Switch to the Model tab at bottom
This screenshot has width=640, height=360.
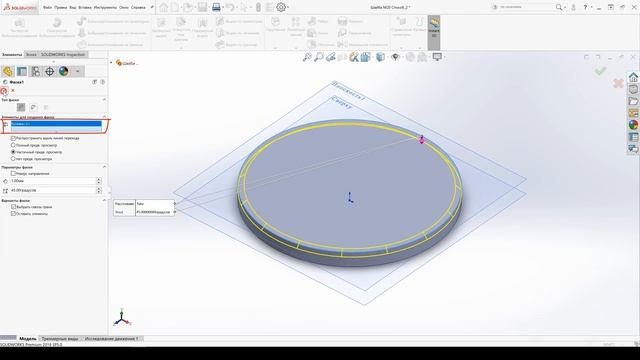[x=28, y=339]
